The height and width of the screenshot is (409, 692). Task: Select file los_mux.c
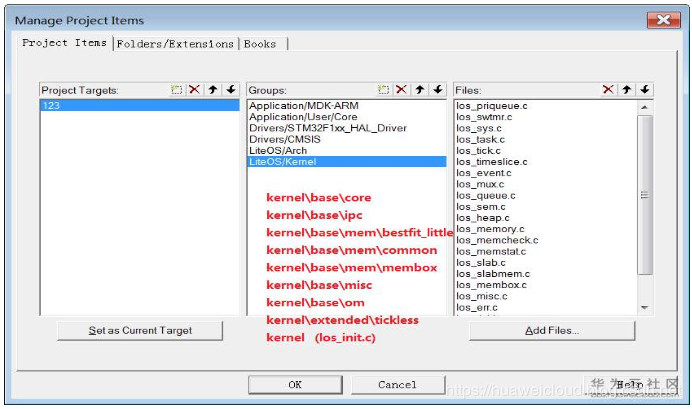coord(480,184)
